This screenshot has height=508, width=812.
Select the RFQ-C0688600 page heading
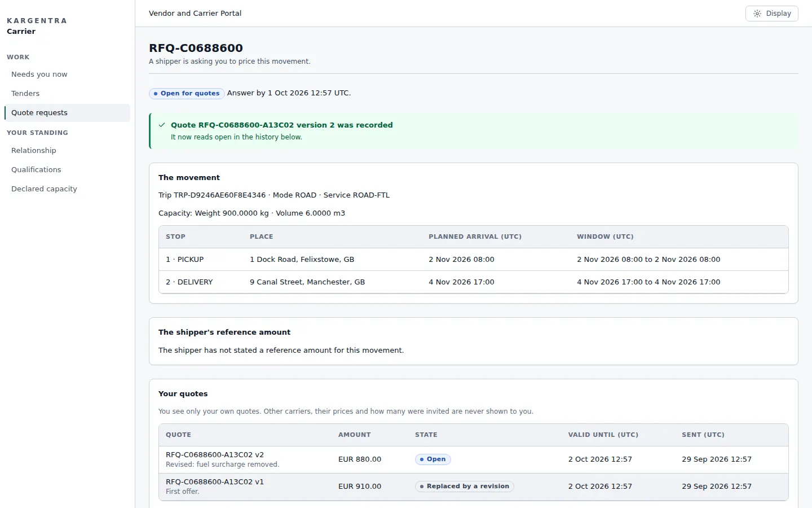point(196,48)
